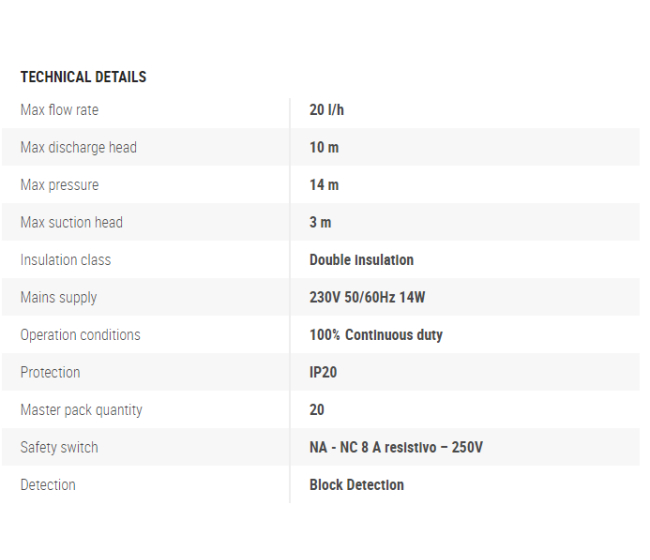Select the 14 m pressure value

tap(324, 185)
